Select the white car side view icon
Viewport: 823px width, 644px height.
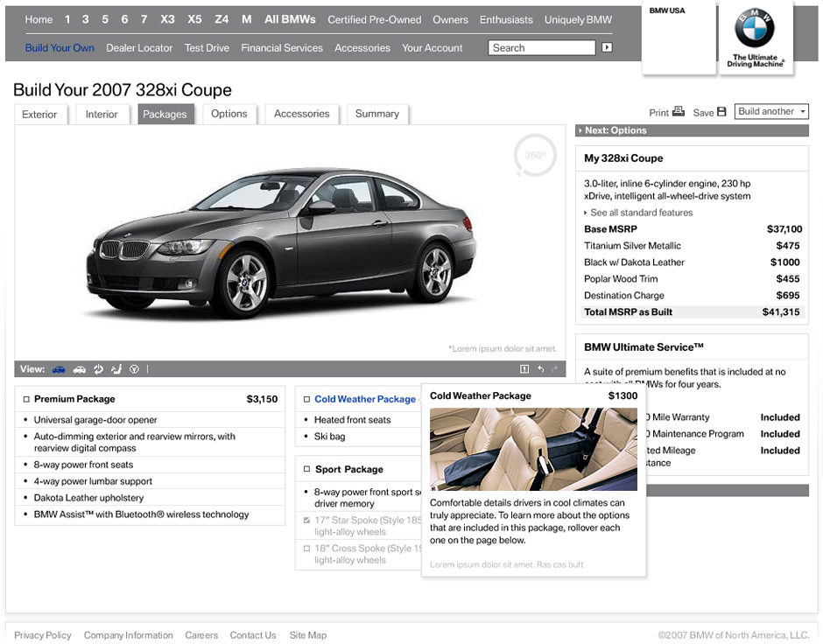(x=80, y=370)
